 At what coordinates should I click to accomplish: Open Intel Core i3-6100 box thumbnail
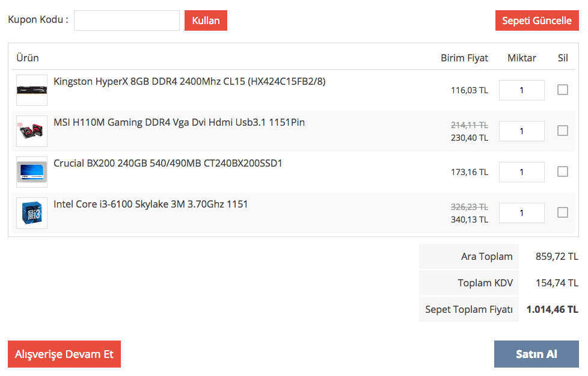32,213
